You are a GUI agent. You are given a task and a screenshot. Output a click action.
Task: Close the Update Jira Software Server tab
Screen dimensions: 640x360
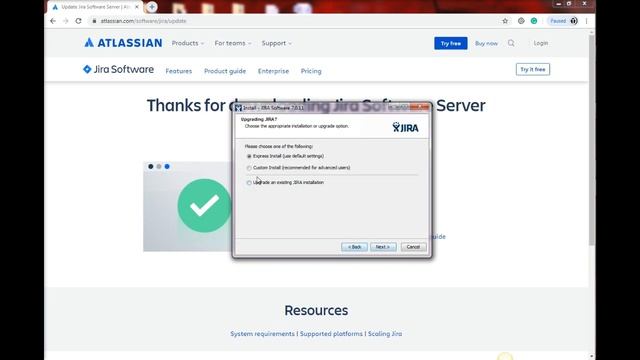(137, 7)
